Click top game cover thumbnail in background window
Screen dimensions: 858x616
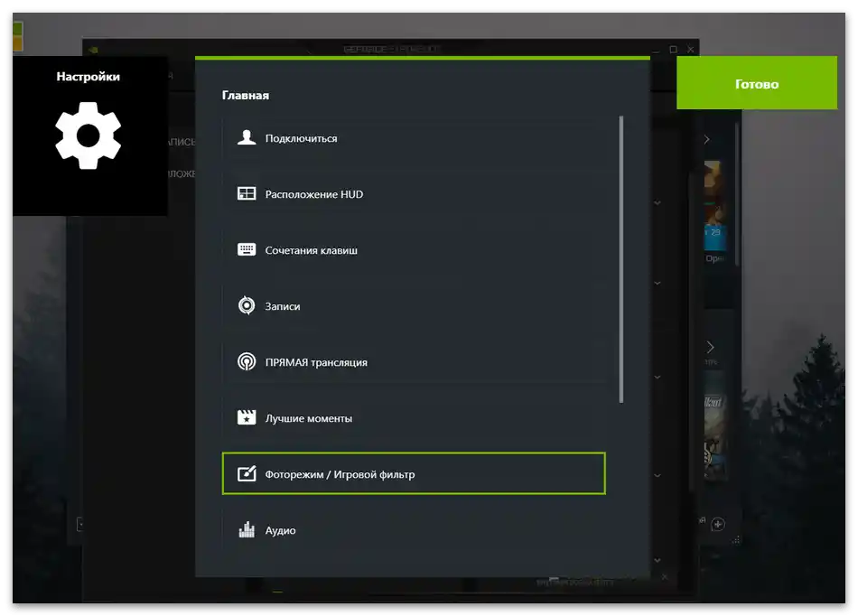pyautogui.click(x=714, y=206)
